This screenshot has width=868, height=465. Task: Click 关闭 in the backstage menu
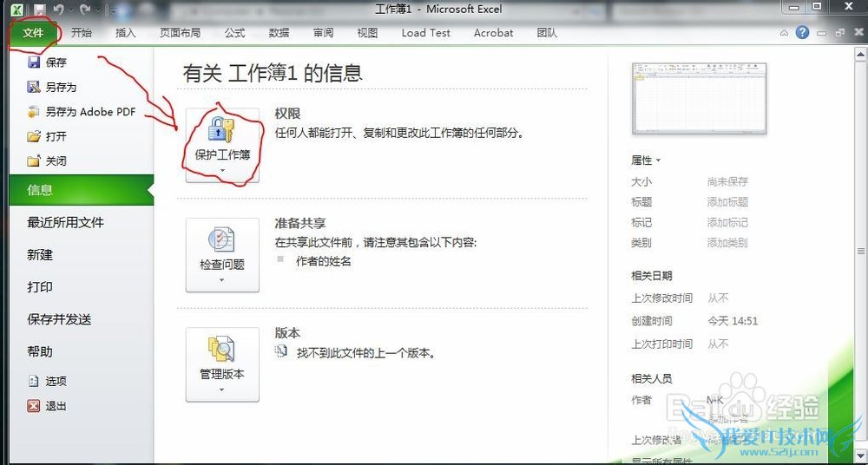click(56, 161)
